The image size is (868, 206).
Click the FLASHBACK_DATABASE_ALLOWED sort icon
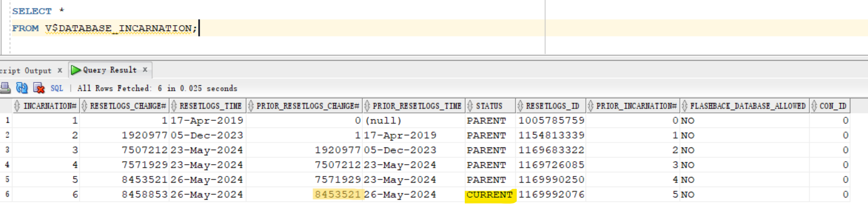click(x=684, y=106)
